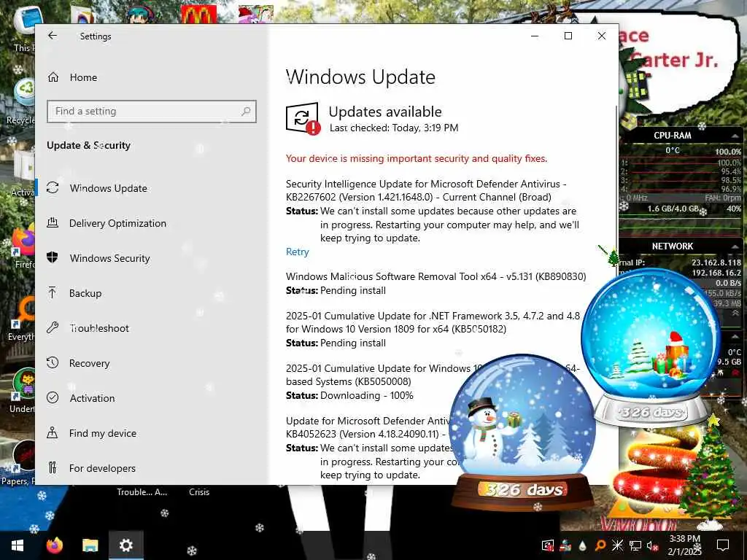Click the red missing security fixes warning
The height and width of the screenshot is (560, 747).
(x=417, y=158)
